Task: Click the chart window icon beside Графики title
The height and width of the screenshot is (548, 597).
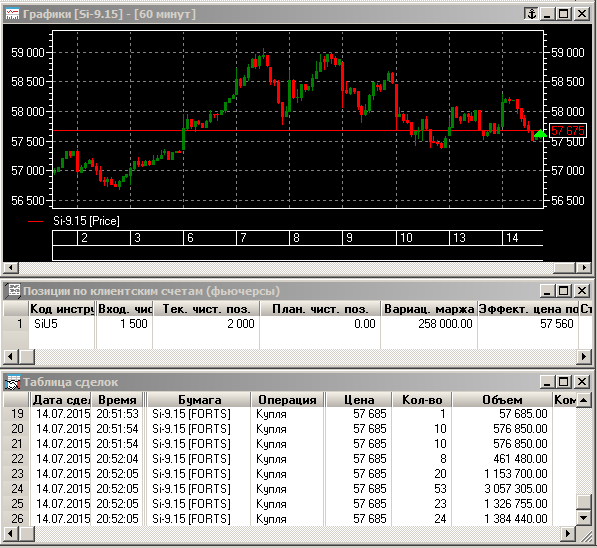Action: coord(12,14)
